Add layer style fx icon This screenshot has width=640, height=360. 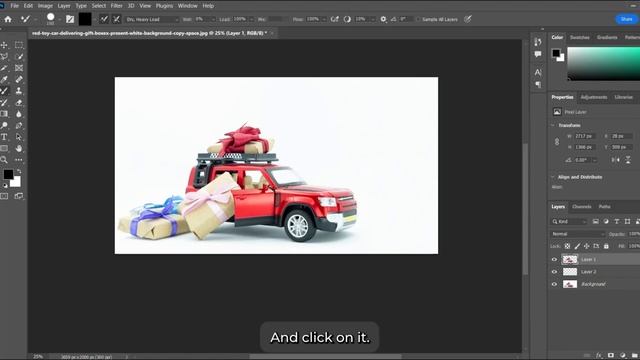[599, 356]
